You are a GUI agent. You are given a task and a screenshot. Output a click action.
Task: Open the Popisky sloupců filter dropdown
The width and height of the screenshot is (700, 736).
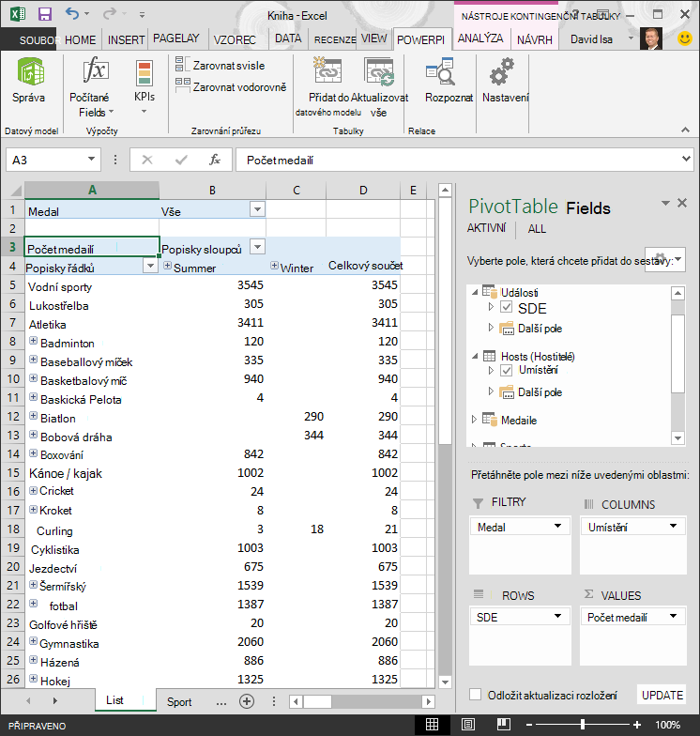pyautogui.click(x=257, y=247)
